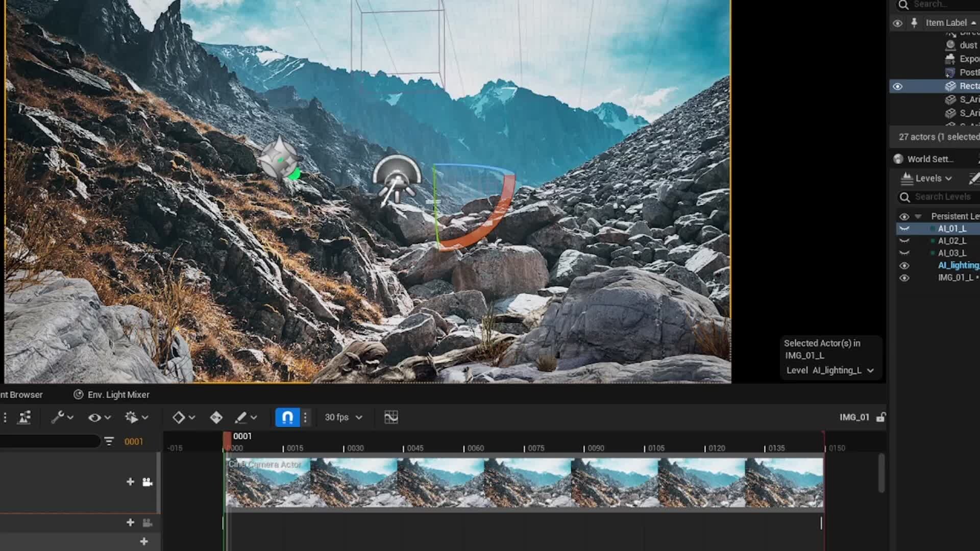Viewport: 980px width, 551px height.
Task: Show the hidden AI_02_L level
Action: click(x=904, y=241)
